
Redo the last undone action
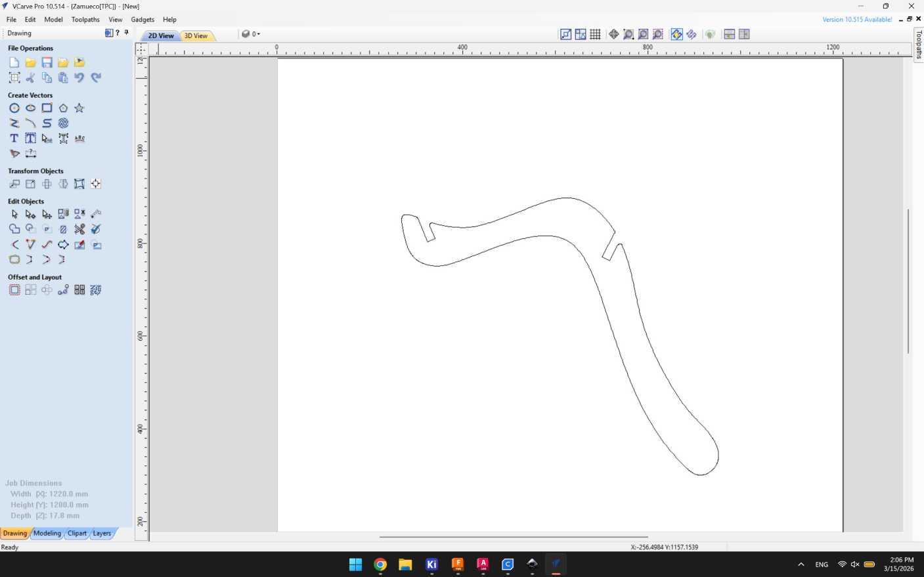96,77
